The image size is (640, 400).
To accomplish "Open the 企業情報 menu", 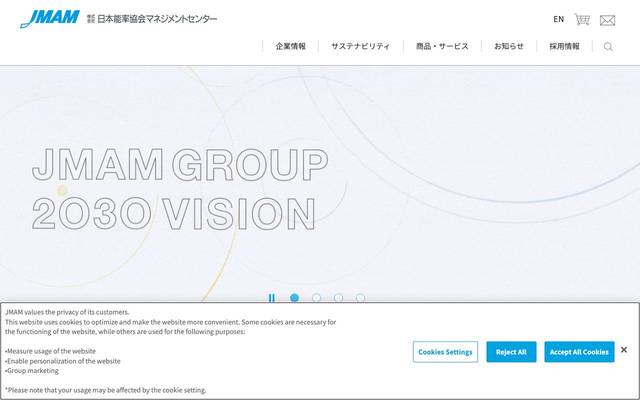I will coord(291,46).
